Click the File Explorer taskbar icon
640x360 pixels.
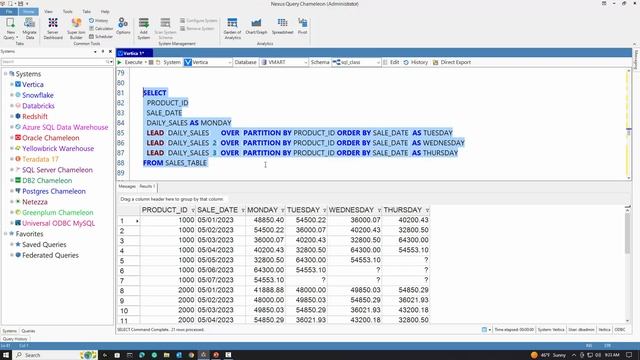point(167,355)
